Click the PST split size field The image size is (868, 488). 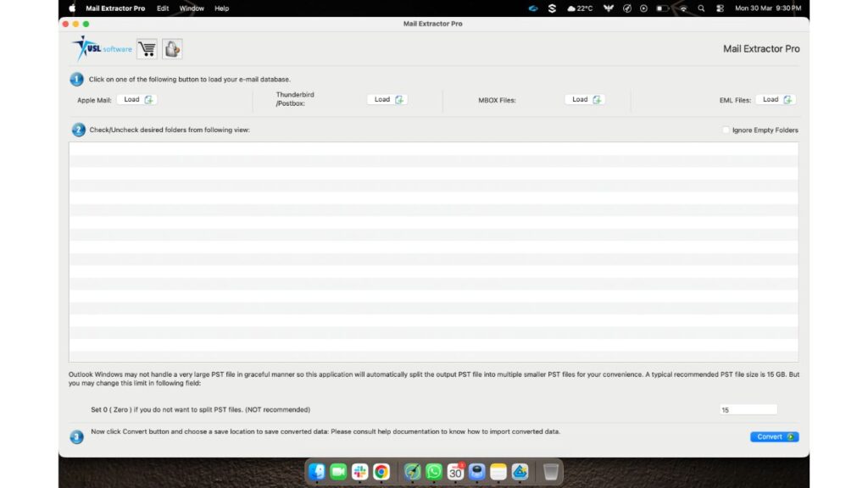(748, 410)
